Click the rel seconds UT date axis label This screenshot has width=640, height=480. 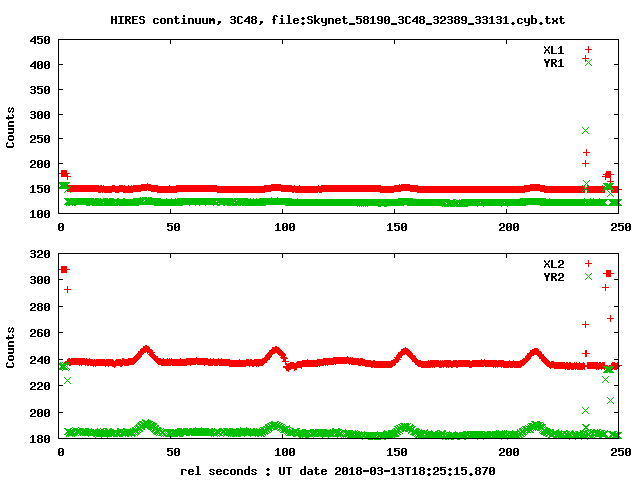338,471
